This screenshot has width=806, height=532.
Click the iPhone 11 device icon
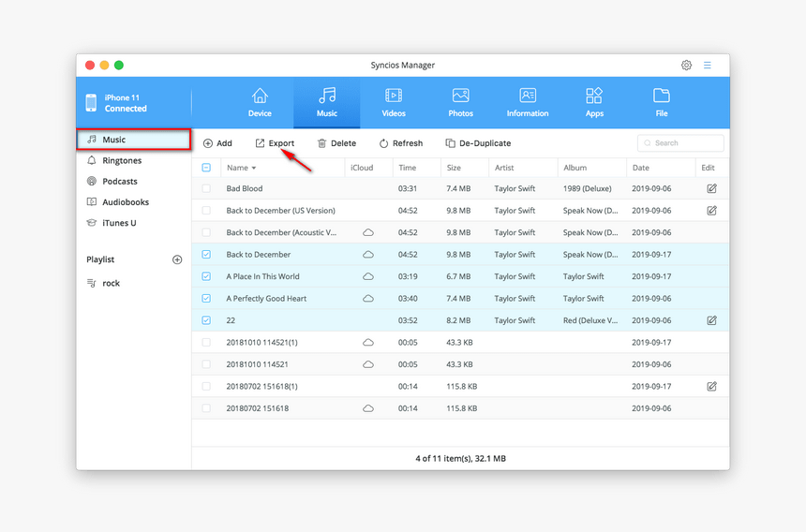click(x=91, y=103)
